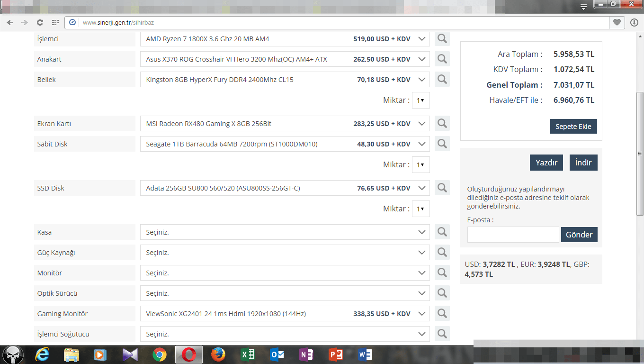Download configuration with İndir button

pos(583,163)
